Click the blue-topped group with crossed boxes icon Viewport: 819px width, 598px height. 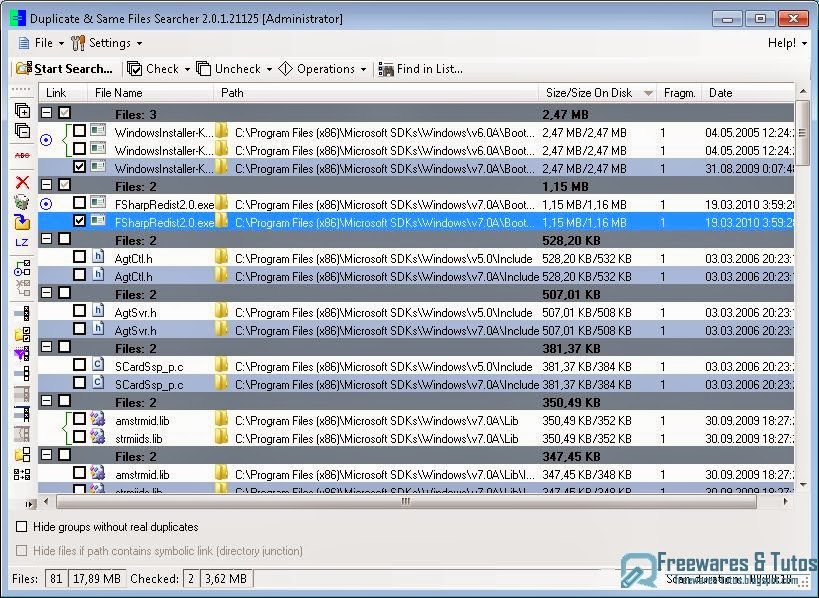22,414
